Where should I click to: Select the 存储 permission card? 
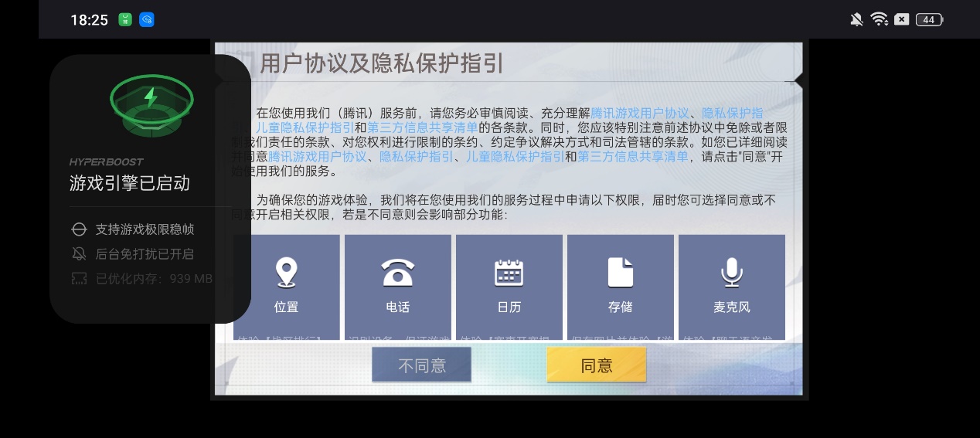[621, 287]
